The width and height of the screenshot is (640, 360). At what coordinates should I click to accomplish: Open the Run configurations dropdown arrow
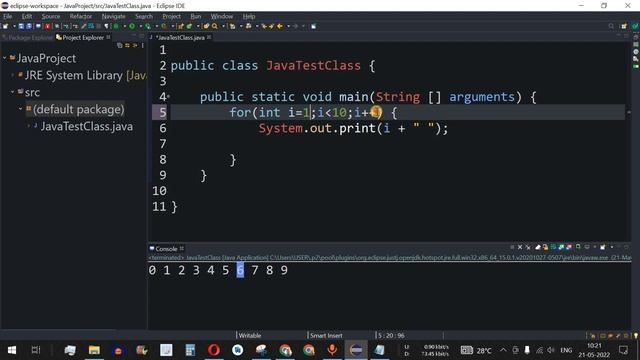[x=140, y=26]
